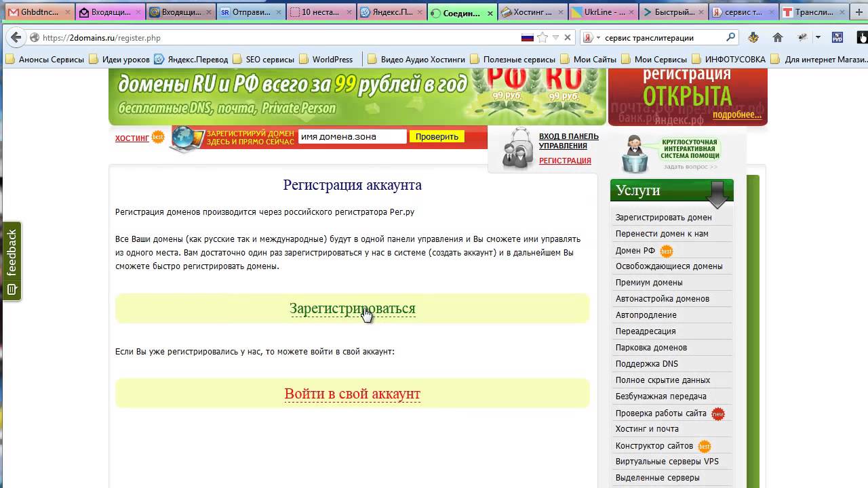This screenshot has height=488, width=868.
Task: Click the yellow Проверить button
Action: 437,136
